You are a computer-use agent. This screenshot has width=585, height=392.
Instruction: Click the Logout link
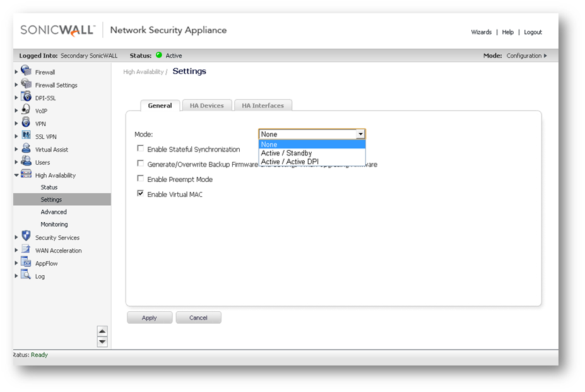(533, 32)
